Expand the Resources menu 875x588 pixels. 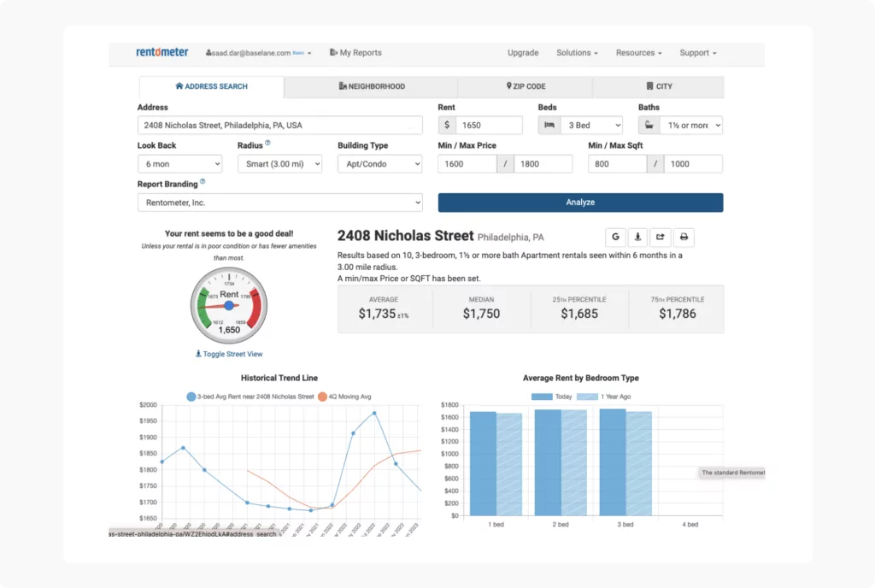pos(638,52)
